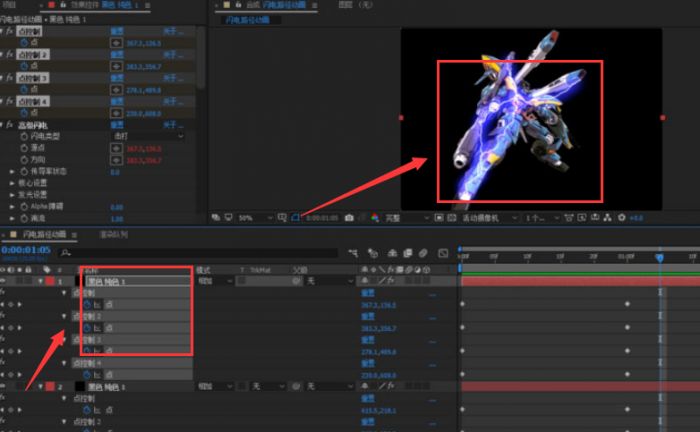This screenshot has height=432, width=700.
Task: Click 重置 link for 高级闪电 effect
Action: click(116, 125)
